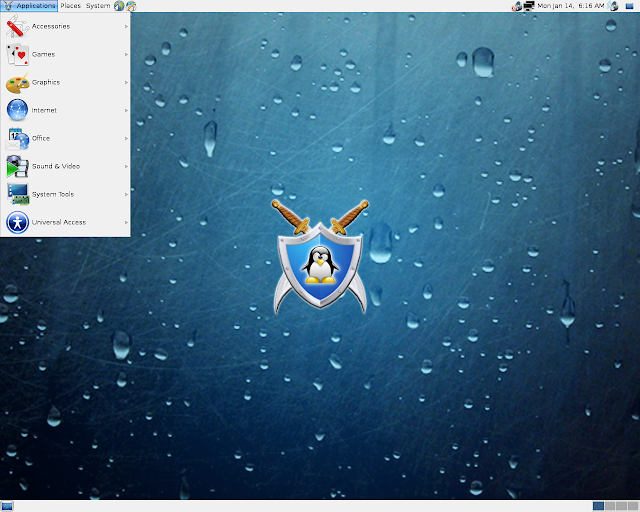Click the Games playing cards icon
The height and width of the screenshot is (512, 640).
pyautogui.click(x=17, y=54)
